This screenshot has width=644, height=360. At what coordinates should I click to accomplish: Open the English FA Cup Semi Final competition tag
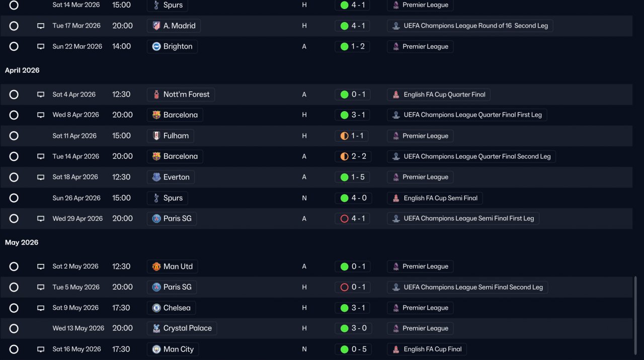(x=435, y=198)
